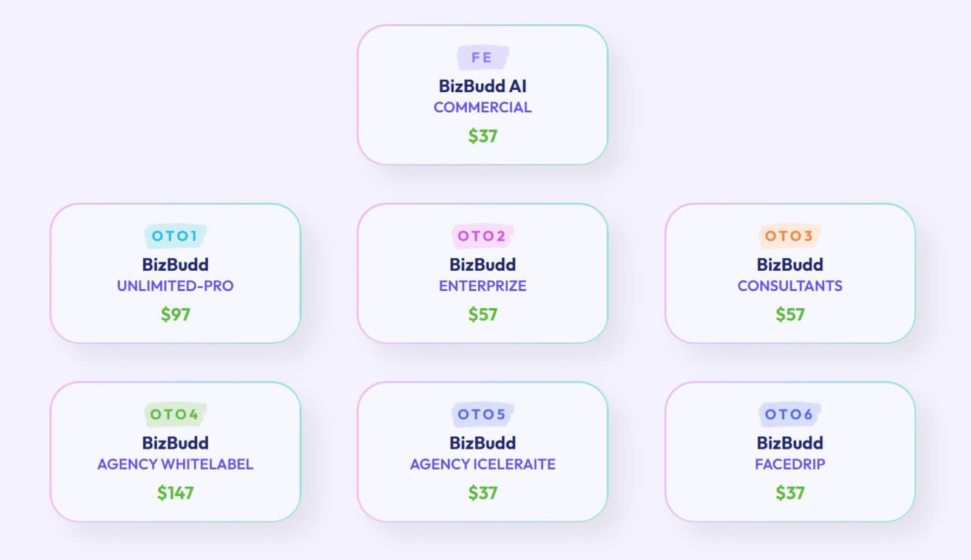Click the pink OTO2 badge
Screen dimensions: 971x560
(482, 236)
